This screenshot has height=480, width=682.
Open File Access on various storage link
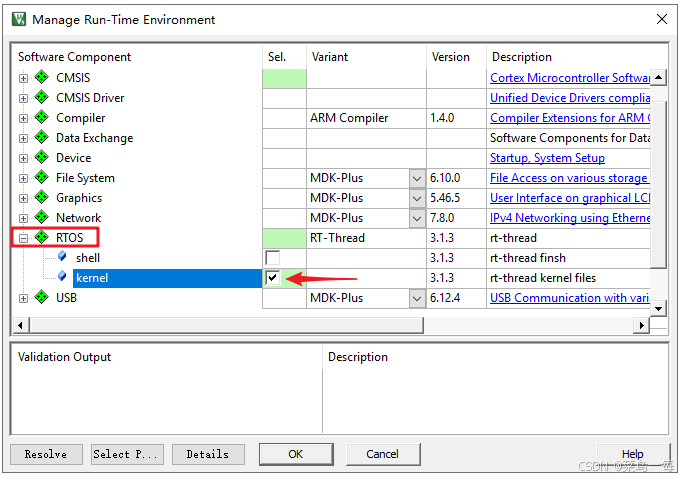pyautogui.click(x=570, y=178)
